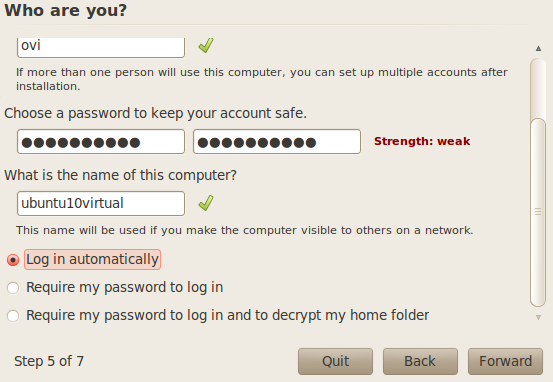The width and height of the screenshot is (553, 382).
Task: Click the vertical scrollbar handle
Action: pyautogui.click(x=538, y=212)
